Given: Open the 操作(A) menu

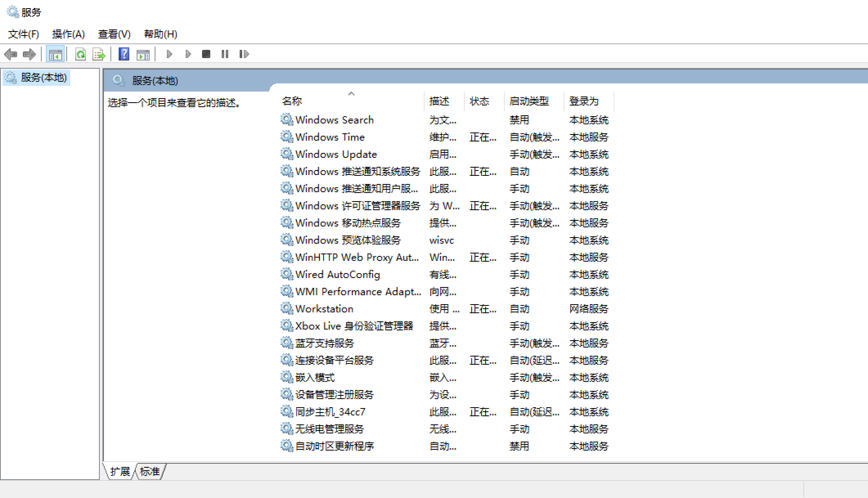Looking at the screenshot, I should pos(68,34).
